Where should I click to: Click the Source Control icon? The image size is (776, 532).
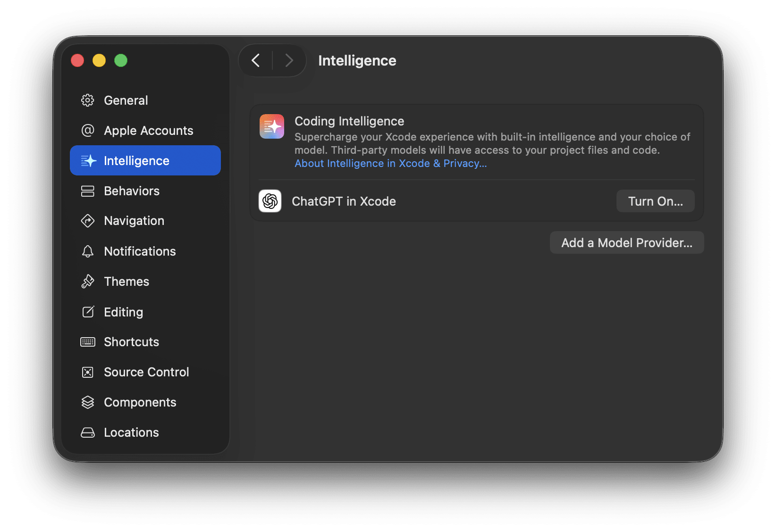pos(88,372)
